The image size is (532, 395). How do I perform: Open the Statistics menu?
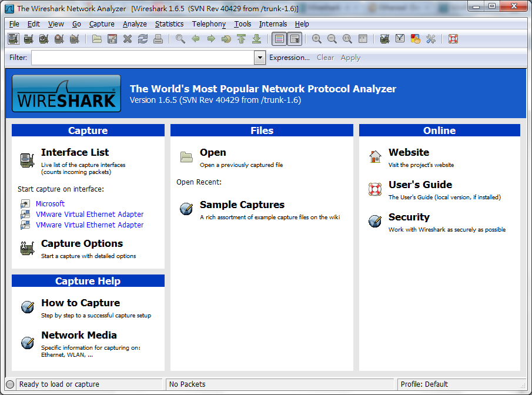169,24
